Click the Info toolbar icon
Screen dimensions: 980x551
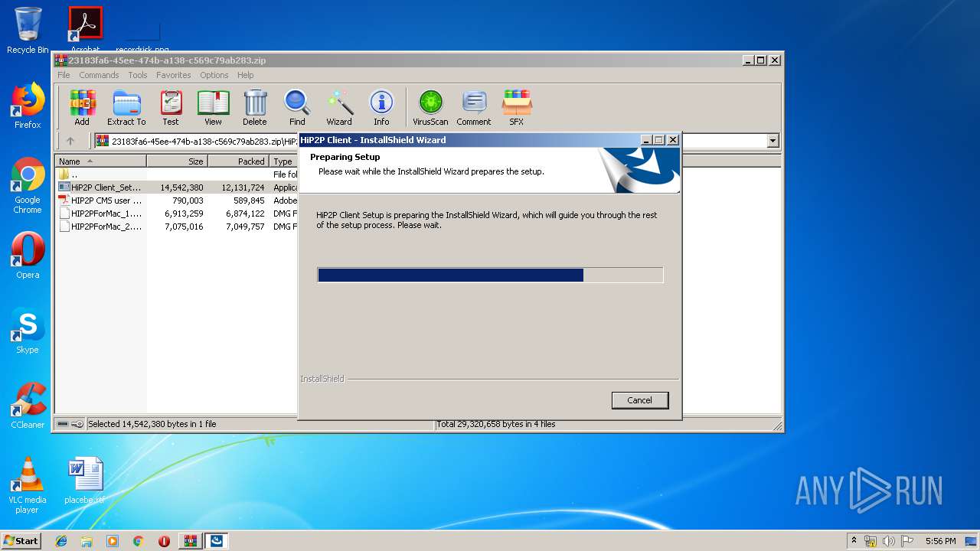pyautogui.click(x=381, y=107)
